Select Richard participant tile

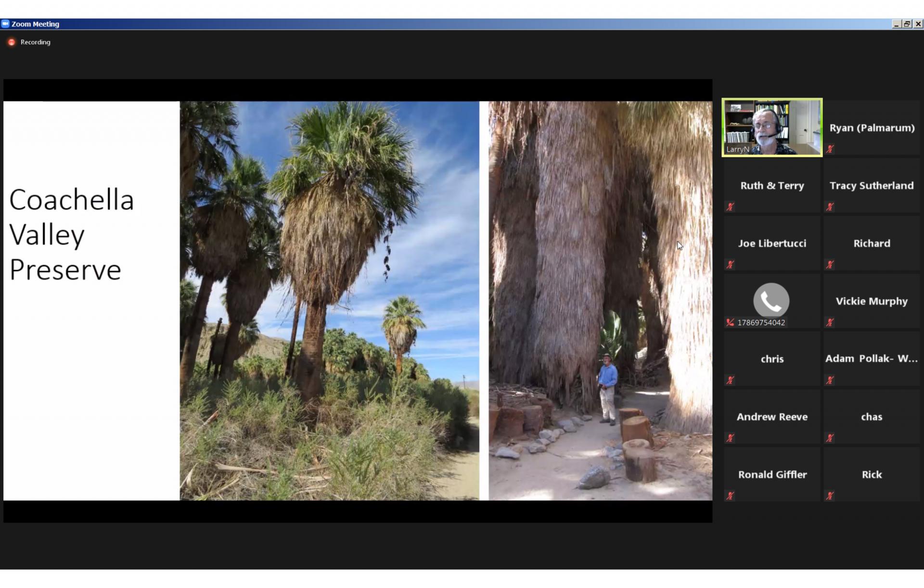[871, 243]
